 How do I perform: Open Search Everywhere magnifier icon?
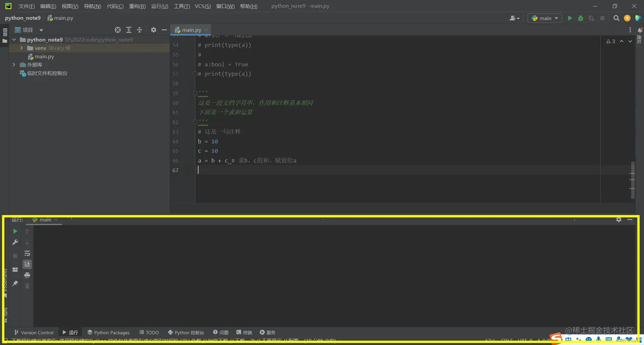(616, 18)
